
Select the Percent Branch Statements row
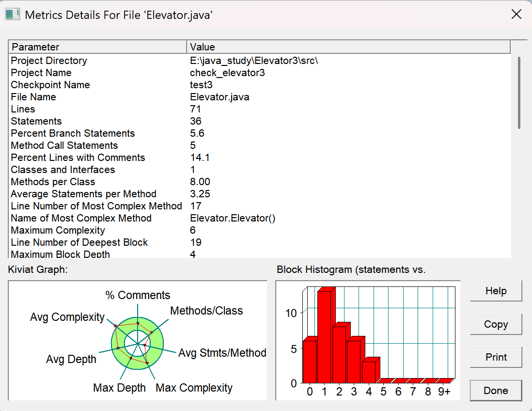(260, 133)
